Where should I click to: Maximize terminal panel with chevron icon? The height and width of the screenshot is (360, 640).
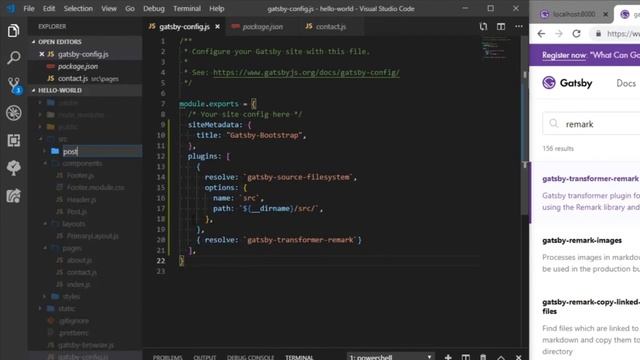(x=501, y=357)
